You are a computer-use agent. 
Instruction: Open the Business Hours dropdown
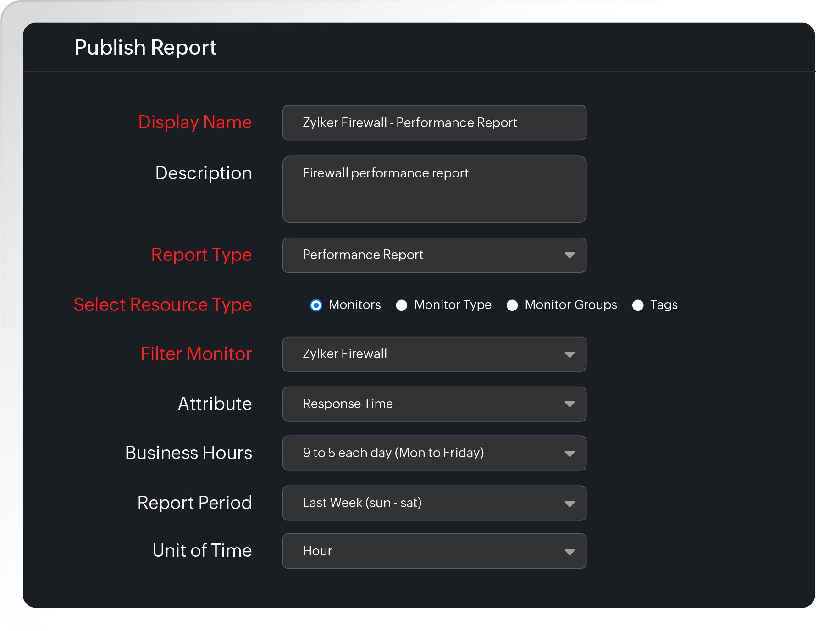pyautogui.click(x=434, y=453)
